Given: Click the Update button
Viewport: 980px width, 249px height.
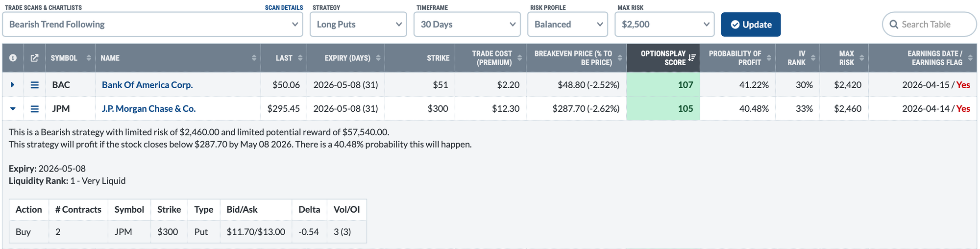Looking at the screenshot, I should click(751, 25).
